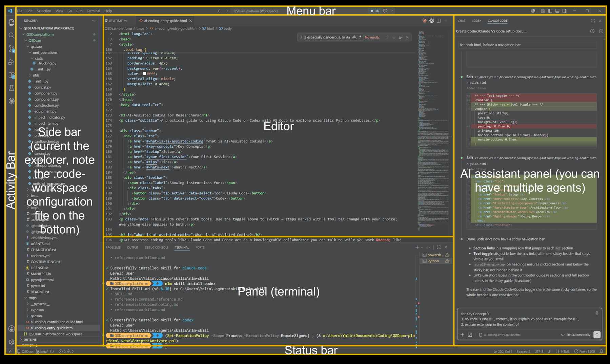This screenshot has height=364, width=610.
Task: Open the Selection menu
Action: click(x=44, y=11)
